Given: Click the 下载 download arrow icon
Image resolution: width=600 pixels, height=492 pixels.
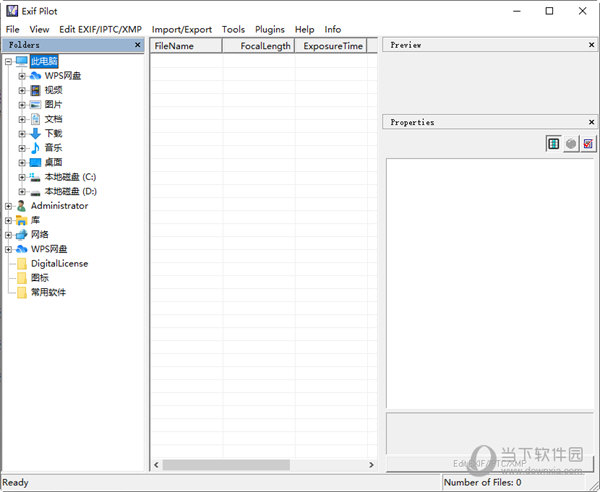Looking at the screenshot, I should tap(35, 133).
